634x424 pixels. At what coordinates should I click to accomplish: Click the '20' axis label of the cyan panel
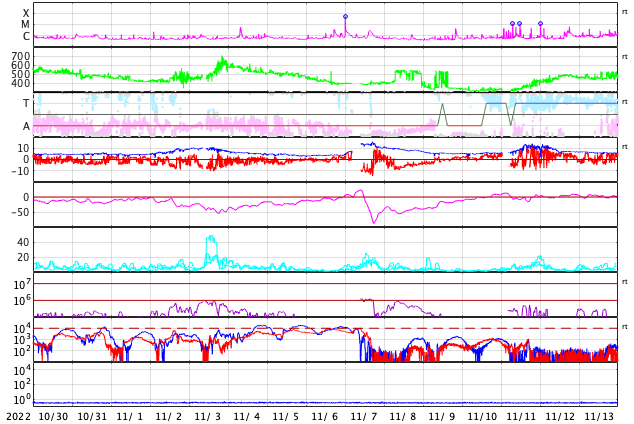coord(23,257)
